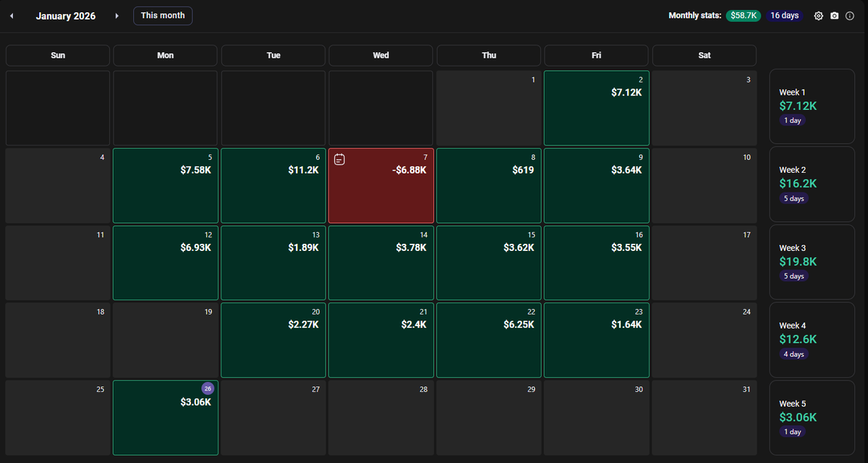Image resolution: width=868 pixels, height=463 pixels.
Task: Open the info icon in header
Action: click(x=850, y=16)
